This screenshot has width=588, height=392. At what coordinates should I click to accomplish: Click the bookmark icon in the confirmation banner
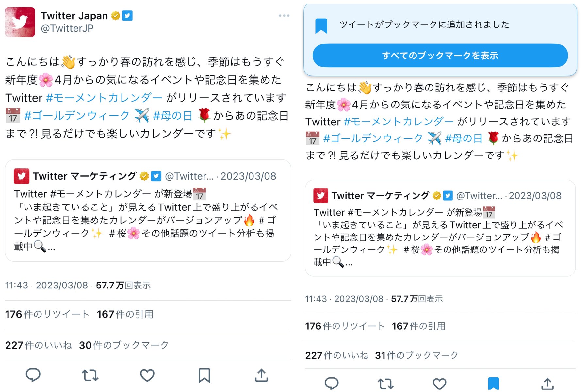point(322,25)
